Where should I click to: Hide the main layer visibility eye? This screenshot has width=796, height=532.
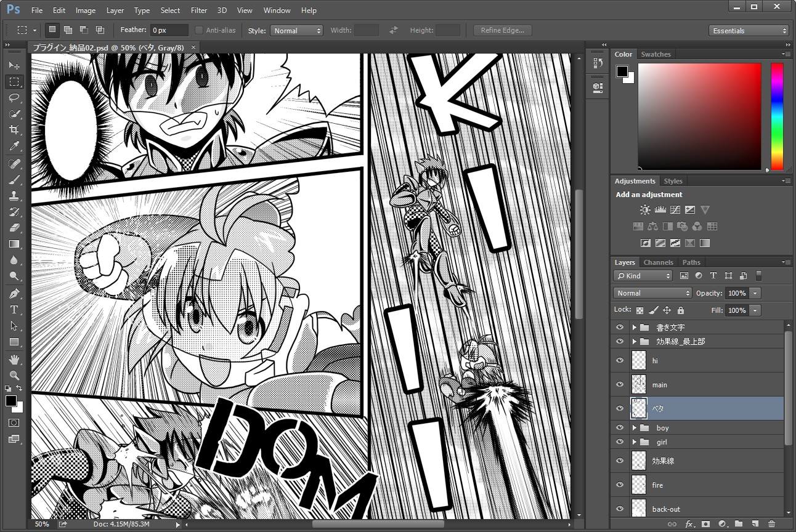pyautogui.click(x=620, y=384)
